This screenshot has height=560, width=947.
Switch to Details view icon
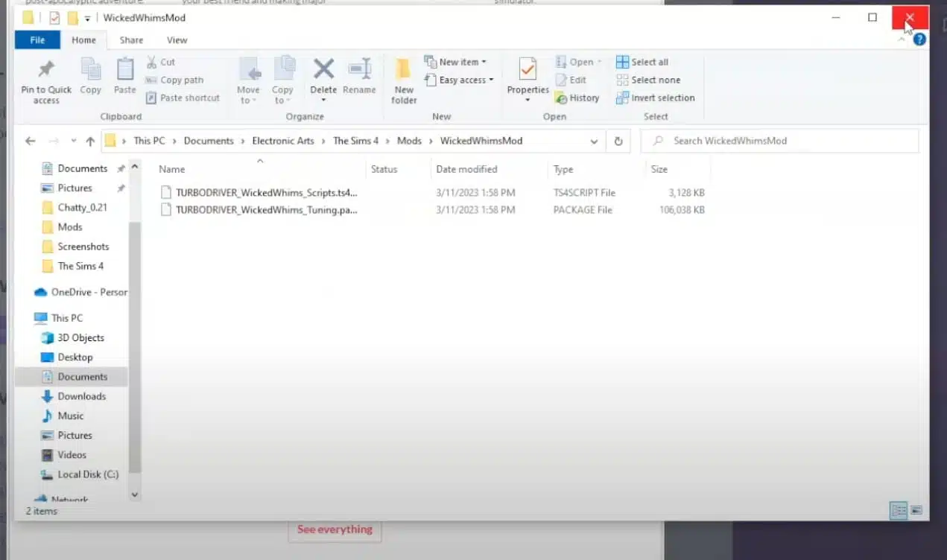899,511
